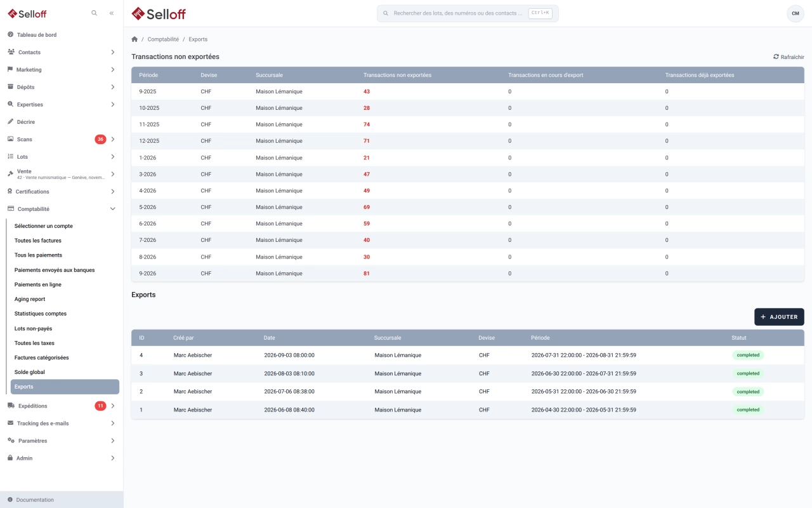Screen dimensions: 812x508
Task: Go to Comptabilité in breadcrumb
Action: tap(163, 39)
